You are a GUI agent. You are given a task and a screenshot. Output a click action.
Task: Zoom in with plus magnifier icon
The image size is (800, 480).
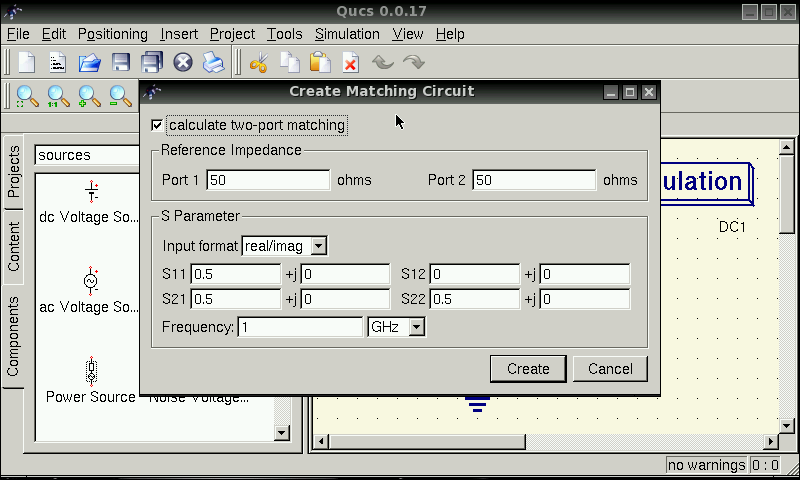(x=89, y=96)
